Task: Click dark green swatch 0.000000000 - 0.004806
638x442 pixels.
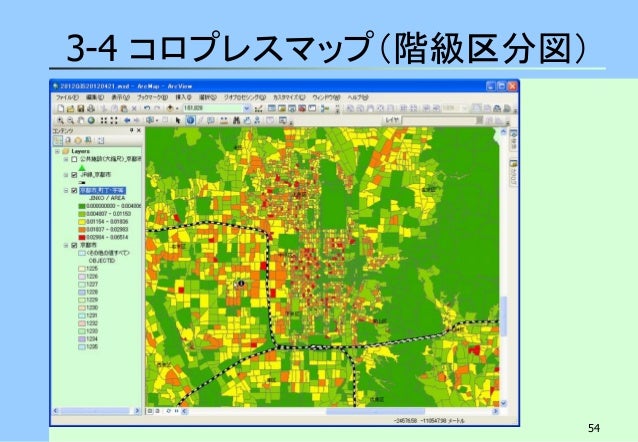Action: [82, 206]
